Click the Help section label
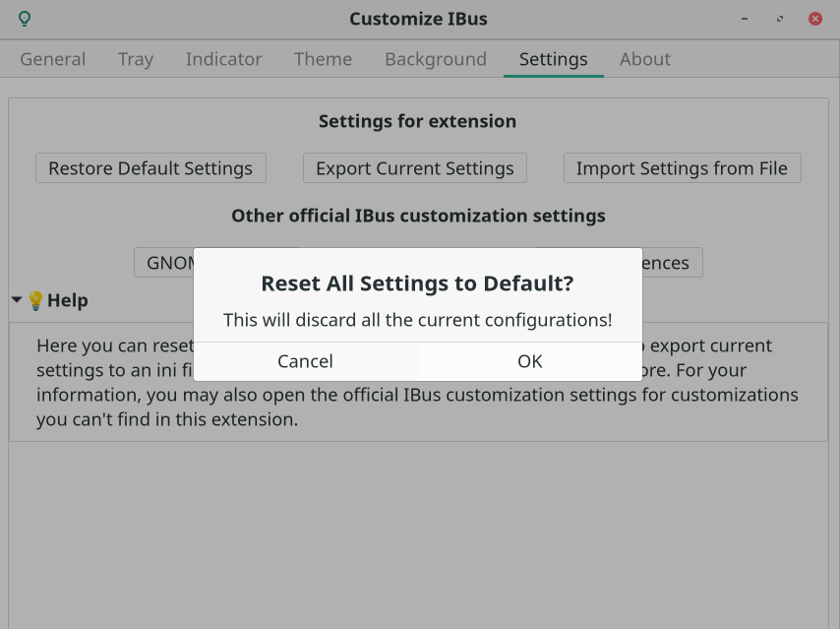Viewport: 840px width, 629px height. click(x=68, y=300)
